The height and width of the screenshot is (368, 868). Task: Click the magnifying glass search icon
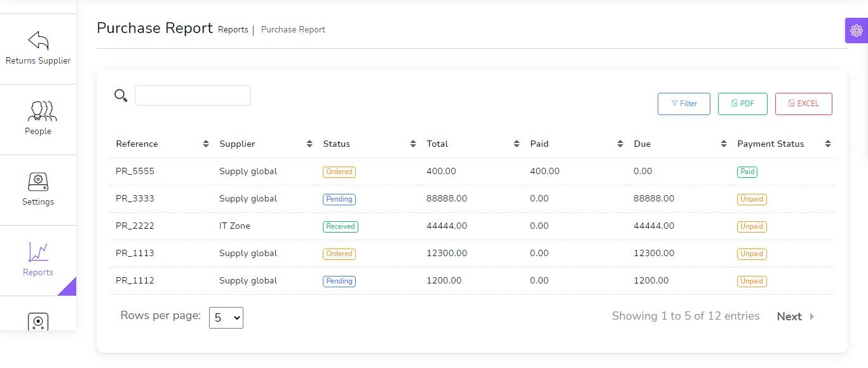coord(121,95)
